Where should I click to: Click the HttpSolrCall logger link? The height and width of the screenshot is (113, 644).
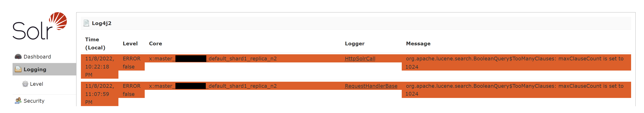(x=360, y=59)
